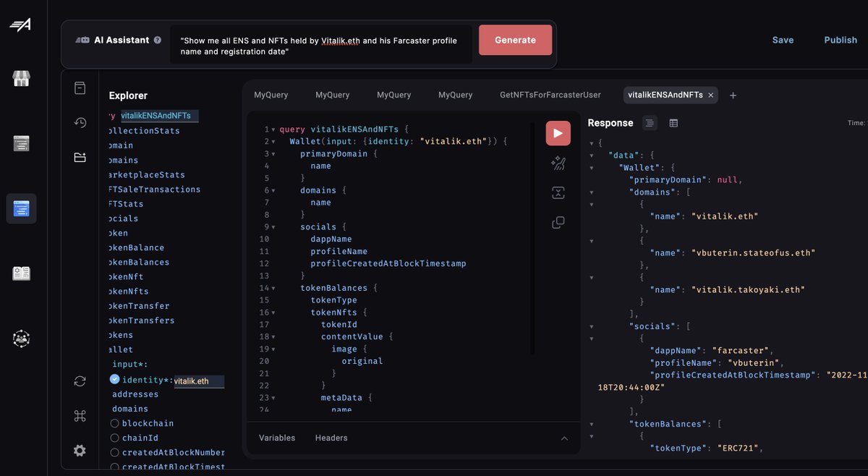This screenshot has width=868, height=476.
Task: Select TokenTransfers in Explorer list
Action: (141, 320)
